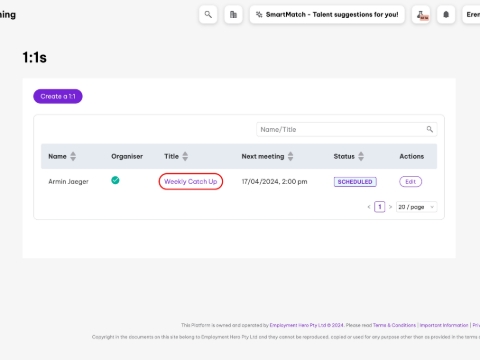Viewport: 480px width, 360px height.
Task: Sort table by Next meeting column
Action: (290, 156)
